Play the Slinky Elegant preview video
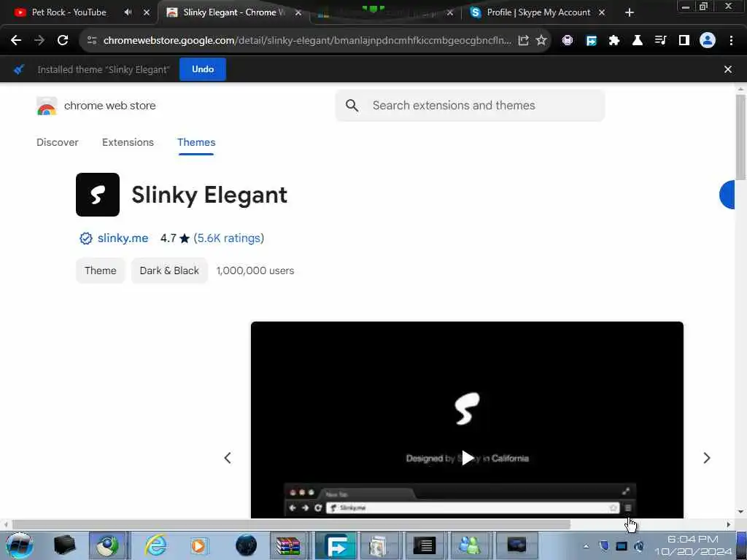The height and width of the screenshot is (560, 747). tap(468, 458)
